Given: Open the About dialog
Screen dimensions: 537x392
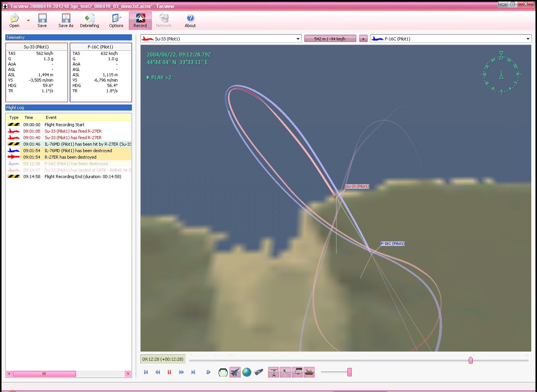Looking at the screenshot, I should [190, 21].
